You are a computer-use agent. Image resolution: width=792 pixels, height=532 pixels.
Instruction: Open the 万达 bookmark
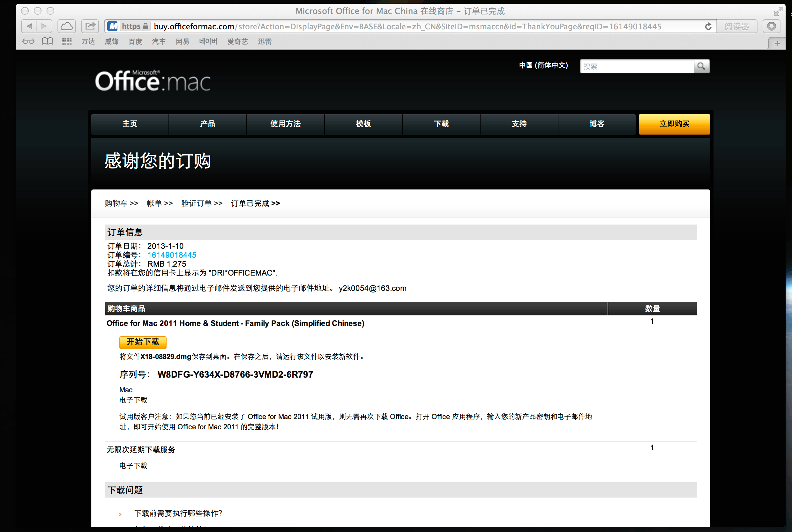click(88, 41)
